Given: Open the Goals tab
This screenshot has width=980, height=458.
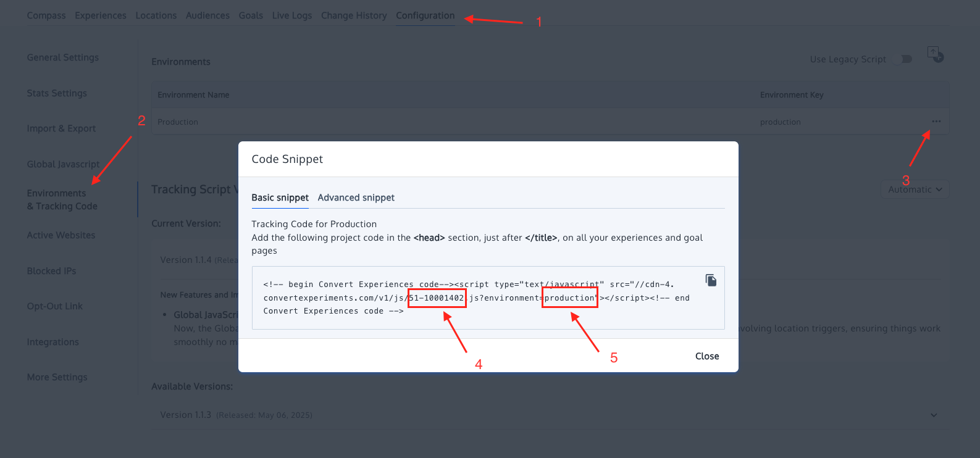Looking at the screenshot, I should (x=251, y=15).
